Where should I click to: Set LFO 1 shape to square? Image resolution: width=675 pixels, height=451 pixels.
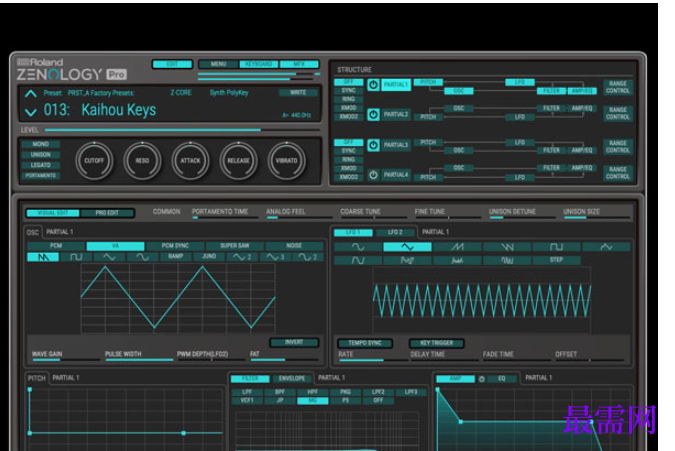tap(556, 247)
